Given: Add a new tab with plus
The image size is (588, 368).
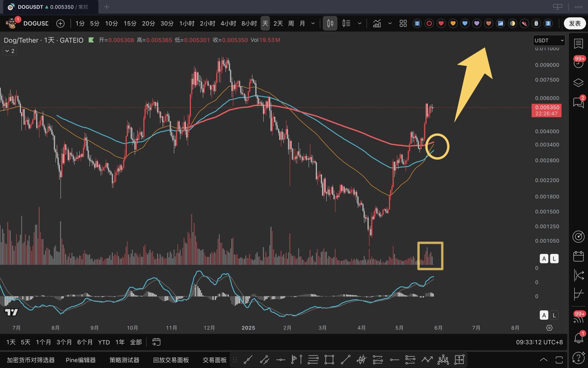Looking at the screenshot, I should (x=107, y=7).
